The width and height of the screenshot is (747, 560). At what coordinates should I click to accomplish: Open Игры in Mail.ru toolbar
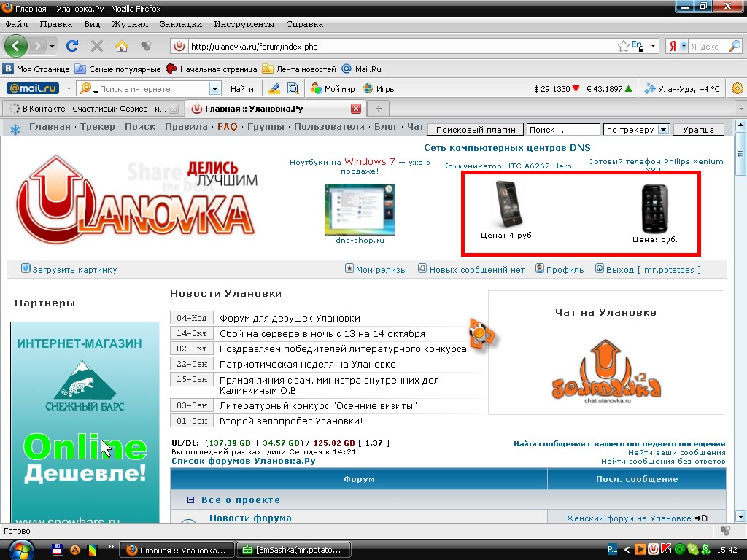pos(379,88)
